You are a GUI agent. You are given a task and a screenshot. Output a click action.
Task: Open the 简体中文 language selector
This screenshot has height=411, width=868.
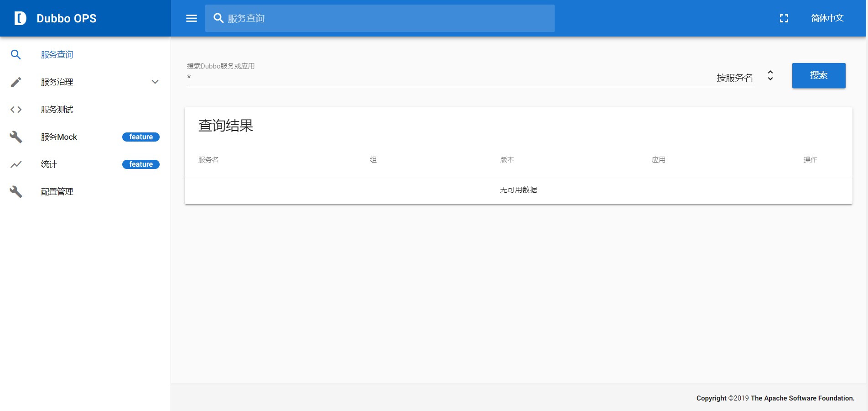coord(827,18)
